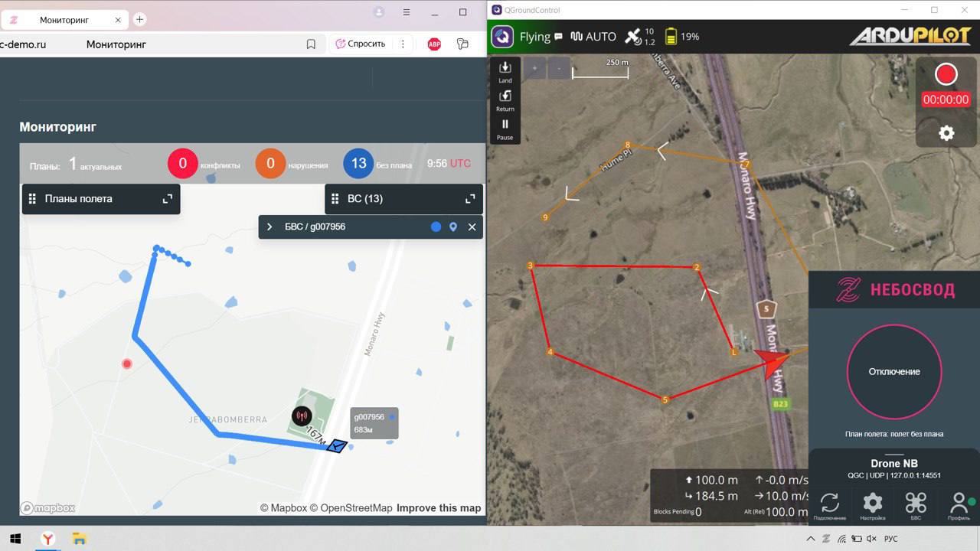Screen dimensions: 980x551
Task: Open the browser profile avatar
Action: coord(378,12)
